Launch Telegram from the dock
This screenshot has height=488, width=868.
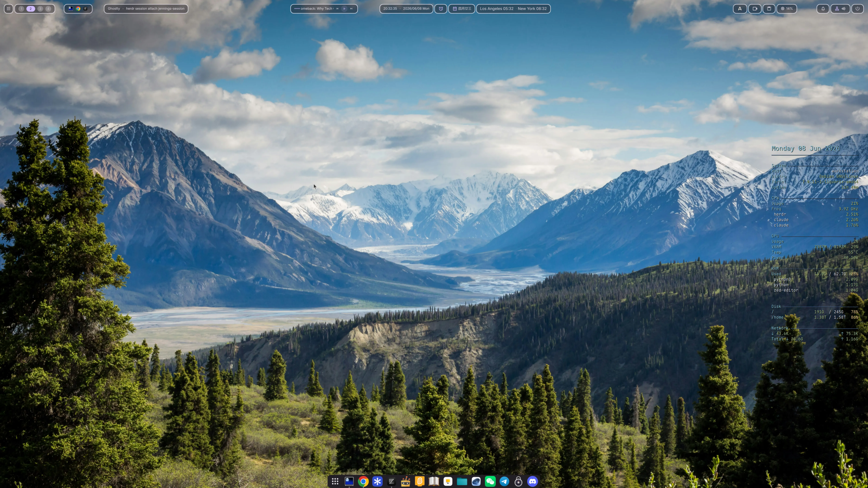coord(504,481)
